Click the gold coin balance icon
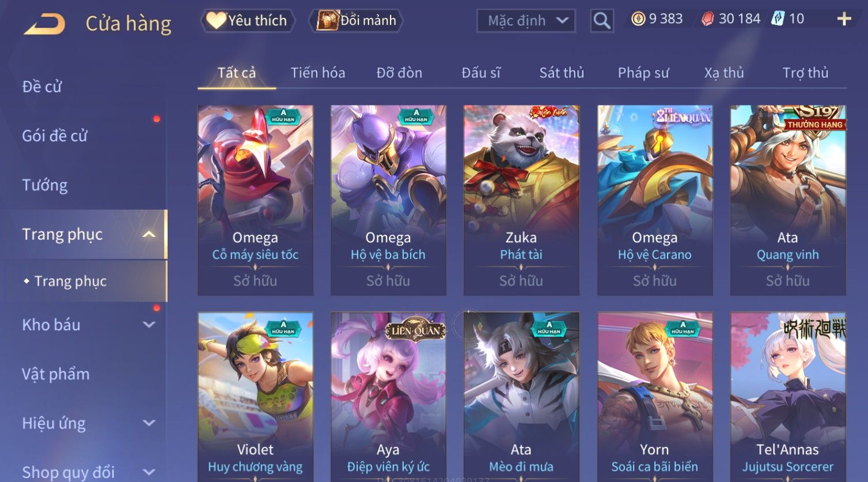 point(638,19)
